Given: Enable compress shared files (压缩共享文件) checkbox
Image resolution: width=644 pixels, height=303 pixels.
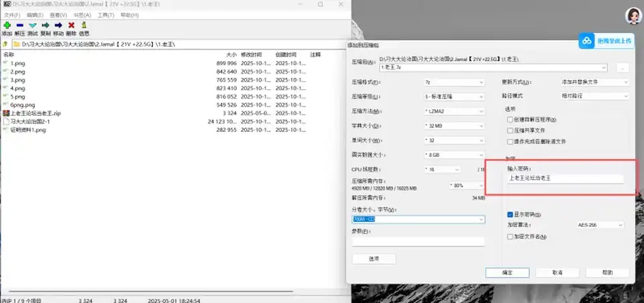Looking at the screenshot, I should (510, 131).
